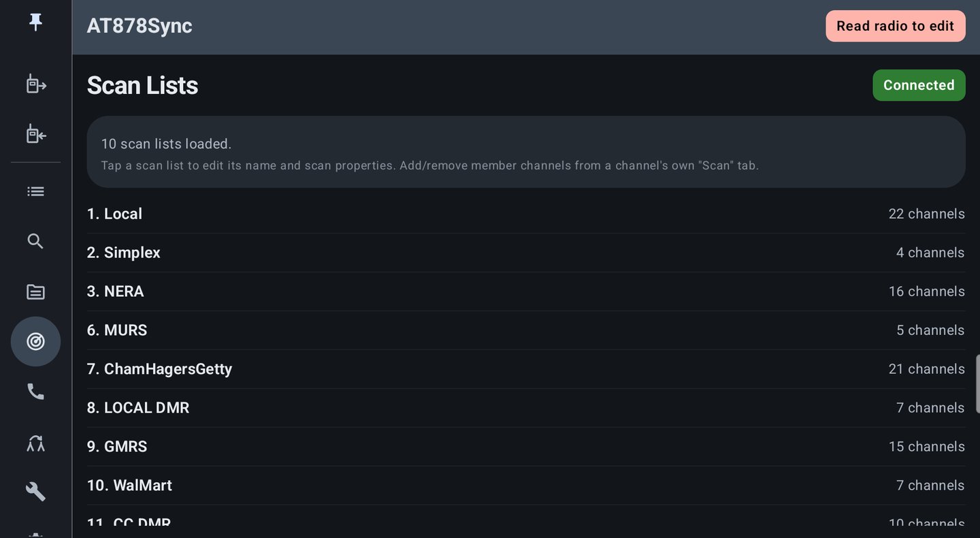Open the MURS scan list

526,330
